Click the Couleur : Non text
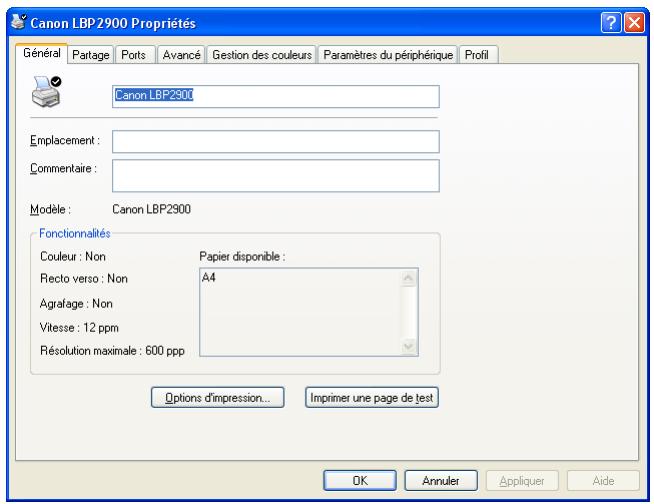 73,256
